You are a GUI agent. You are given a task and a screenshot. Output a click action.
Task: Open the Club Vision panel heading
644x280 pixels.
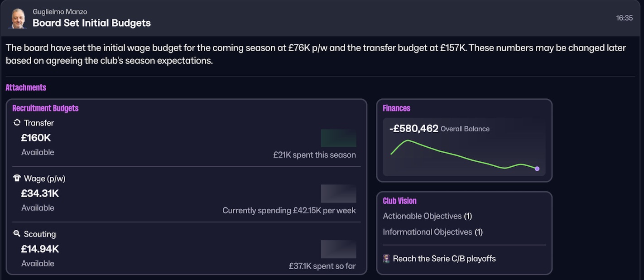tap(399, 201)
